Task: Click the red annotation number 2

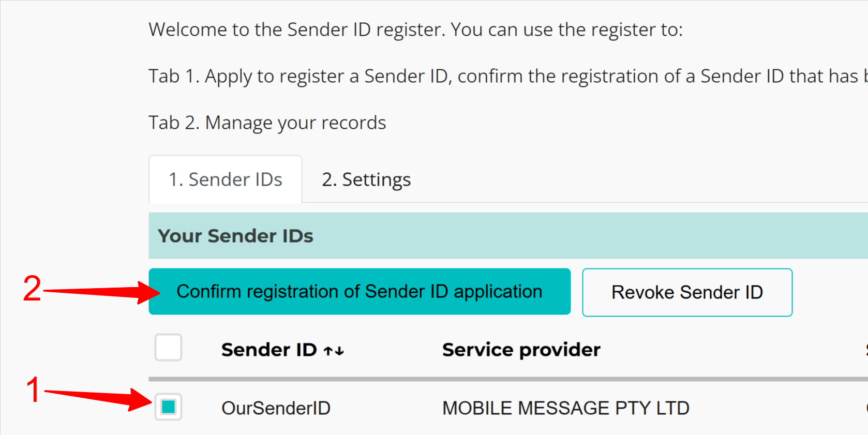Action: click(32, 288)
